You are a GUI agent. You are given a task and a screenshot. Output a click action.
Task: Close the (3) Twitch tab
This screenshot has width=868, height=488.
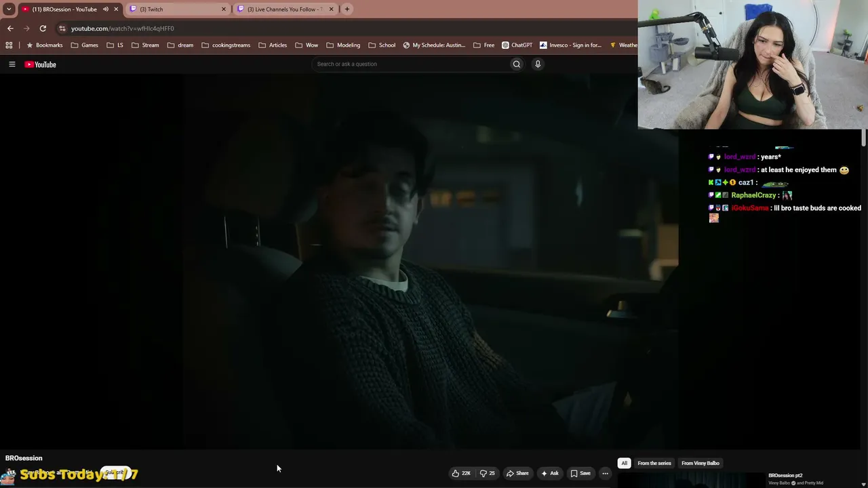224,9
